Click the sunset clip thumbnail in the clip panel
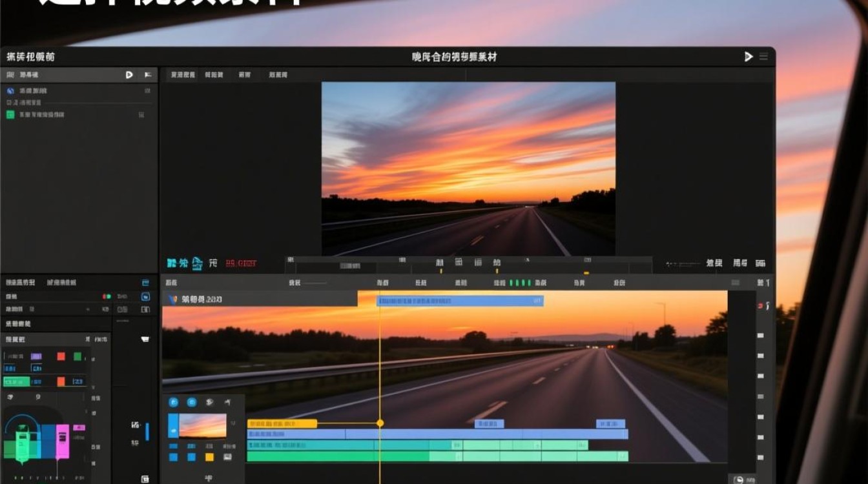The height and width of the screenshot is (484, 868). 203,426
